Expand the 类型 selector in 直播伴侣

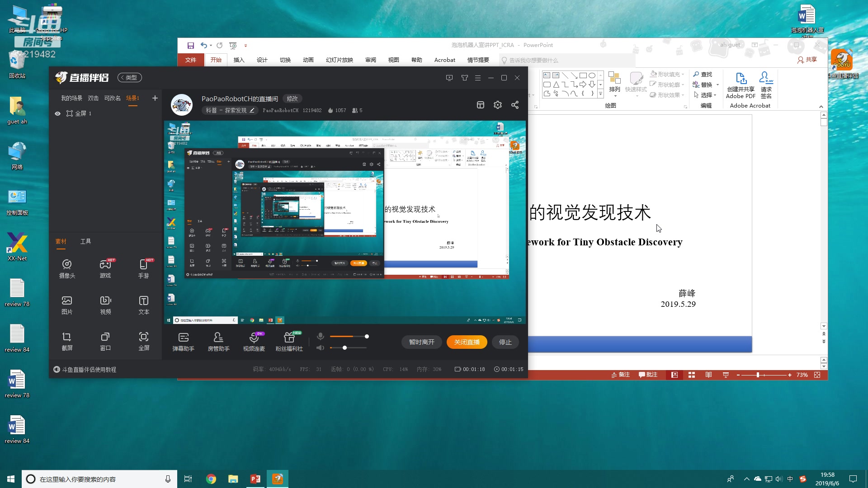click(130, 78)
